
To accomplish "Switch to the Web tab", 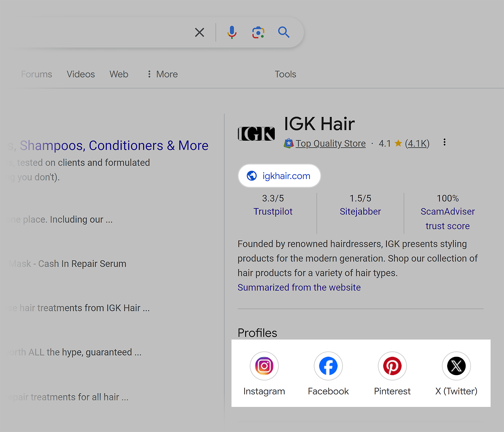I will coord(119,74).
